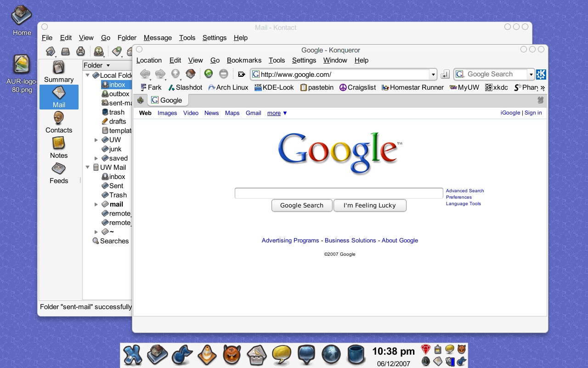This screenshot has width=588, height=368.
Task: Open the AUR-logo-80.png desktop file
Action: (x=21, y=74)
